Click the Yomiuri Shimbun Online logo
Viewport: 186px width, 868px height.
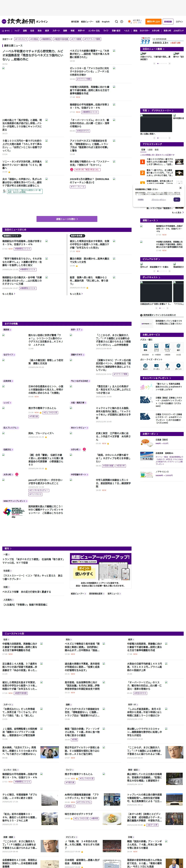(x=25, y=22)
